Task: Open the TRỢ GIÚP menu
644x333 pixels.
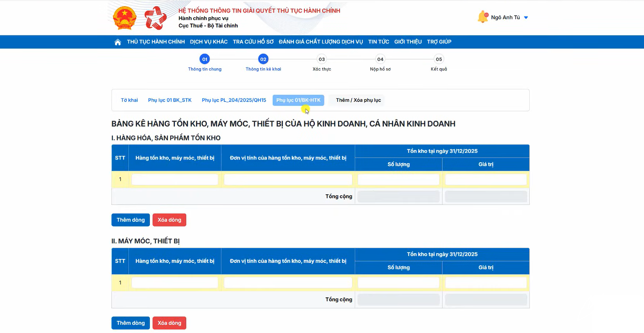Action: coord(439,42)
